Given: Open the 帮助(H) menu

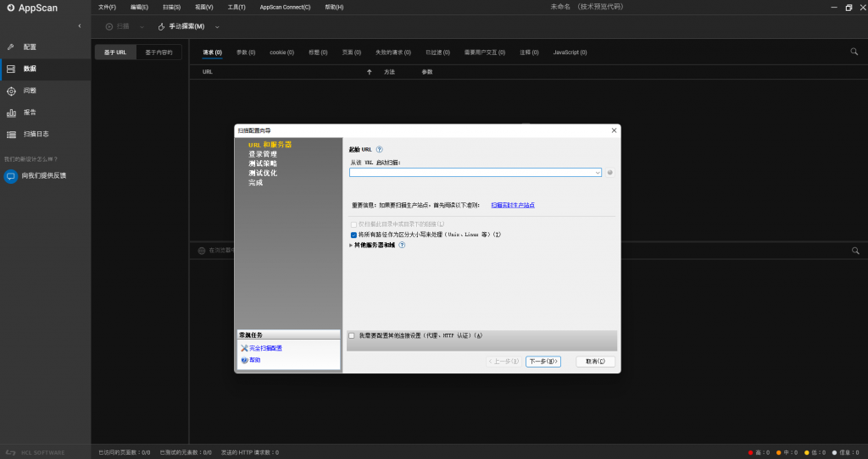Looking at the screenshot, I should 334,7.
